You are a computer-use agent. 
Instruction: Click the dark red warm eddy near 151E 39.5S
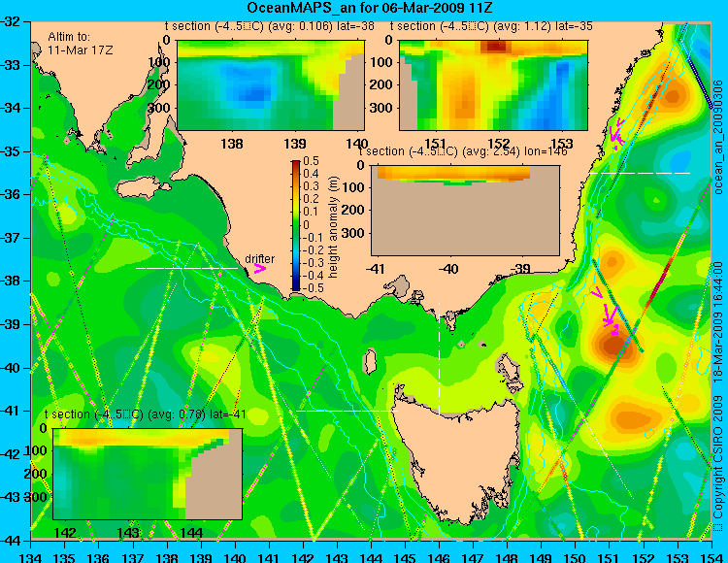coord(613,345)
